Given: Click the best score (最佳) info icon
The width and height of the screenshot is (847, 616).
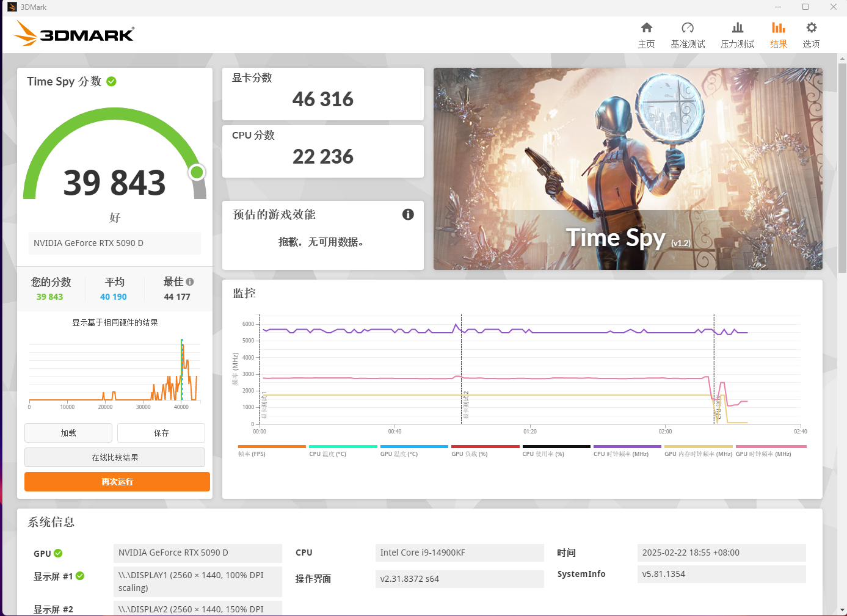Looking at the screenshot, I should 190,281.
